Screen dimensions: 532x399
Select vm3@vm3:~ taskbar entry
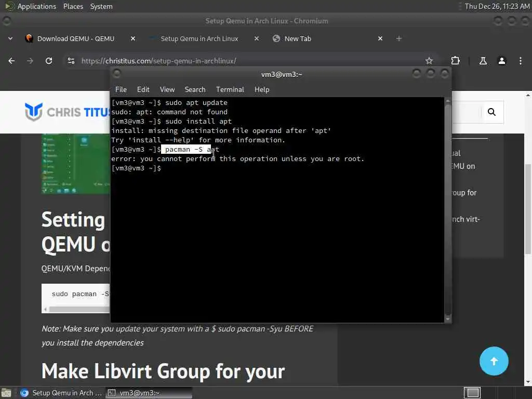pos(149,393)
